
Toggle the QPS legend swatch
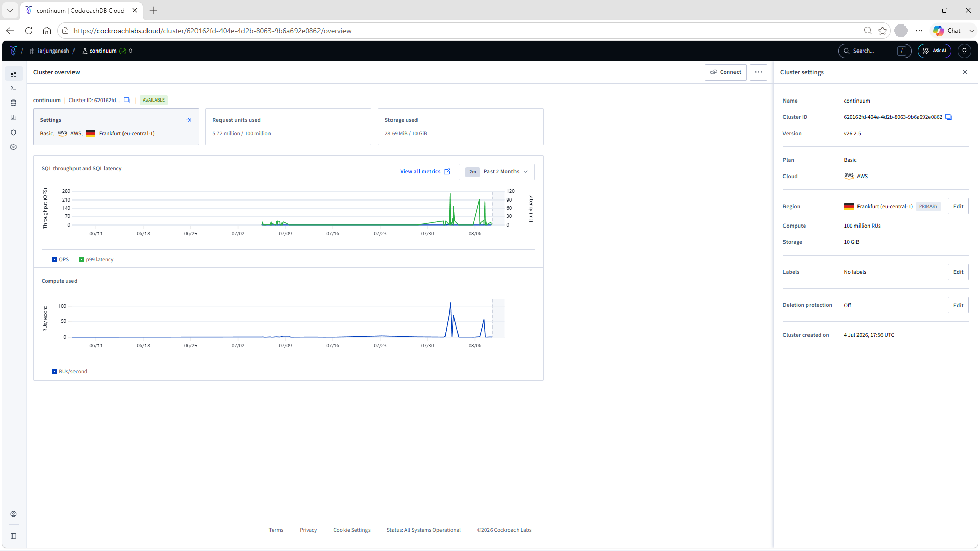point(55,260)
